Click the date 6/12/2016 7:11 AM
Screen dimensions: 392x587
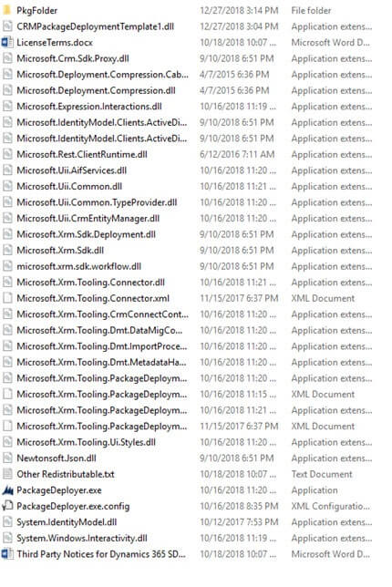click(x=237, y=154)
